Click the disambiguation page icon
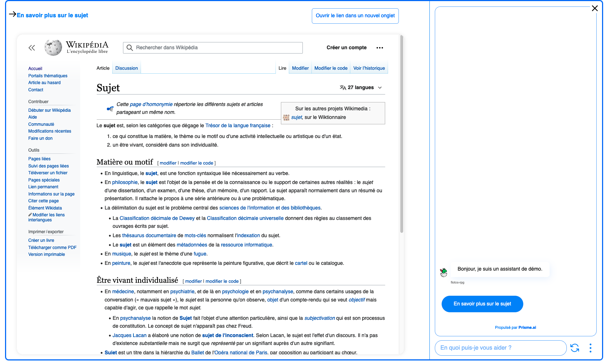Viewport: 606px width, 364px height. pos(110,109)
